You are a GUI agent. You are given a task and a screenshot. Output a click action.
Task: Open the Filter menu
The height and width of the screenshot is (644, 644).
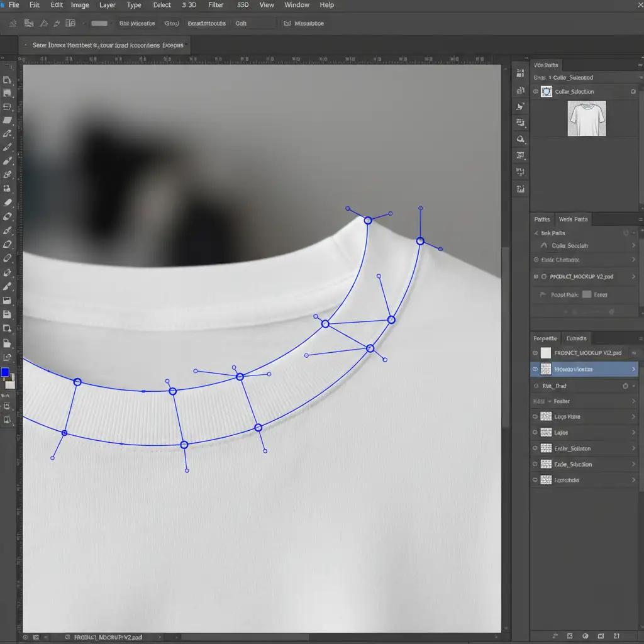tap(216, 5)
